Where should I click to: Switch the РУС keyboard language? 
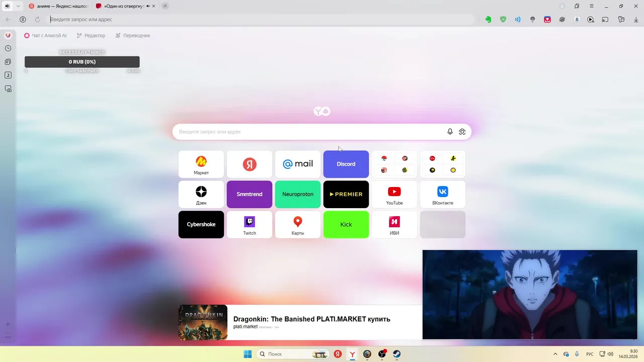pos(590,354)
